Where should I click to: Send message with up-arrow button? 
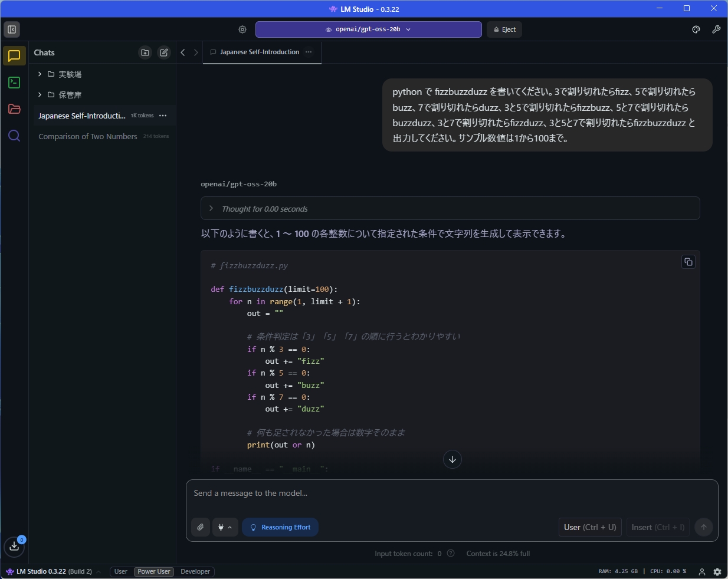point(704,527)
